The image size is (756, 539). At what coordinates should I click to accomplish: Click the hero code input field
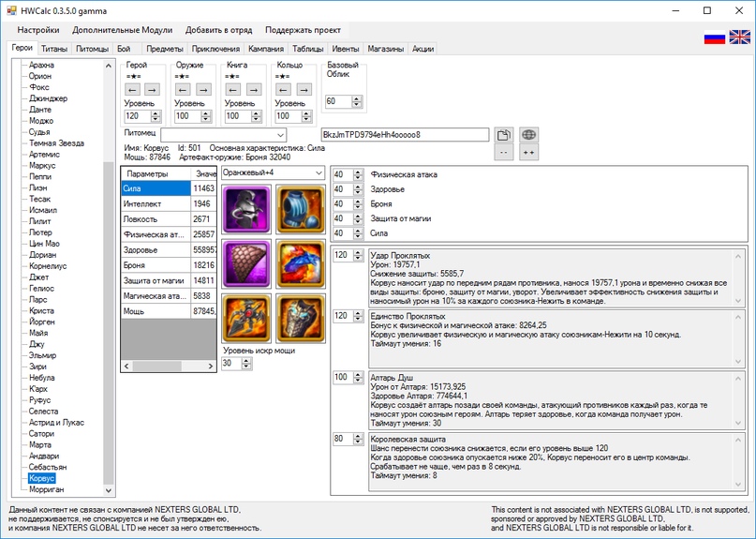[405, 135]
